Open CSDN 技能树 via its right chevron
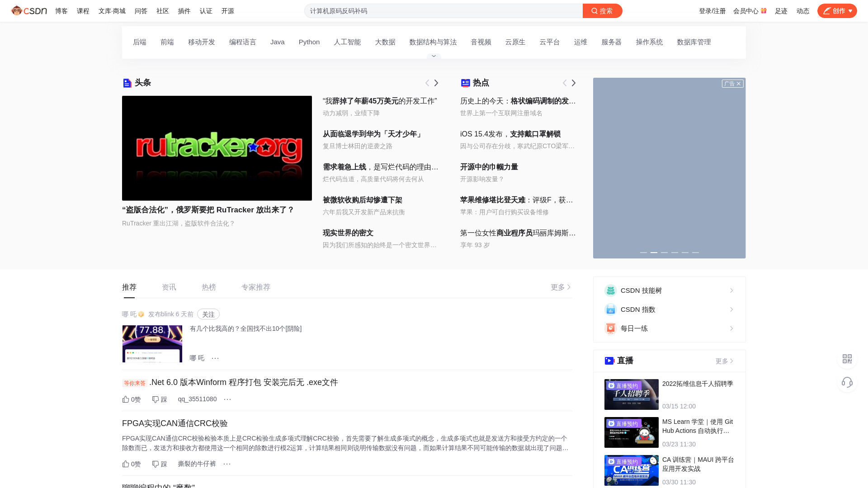Screen dimensions: 868x488 point(731,291)
